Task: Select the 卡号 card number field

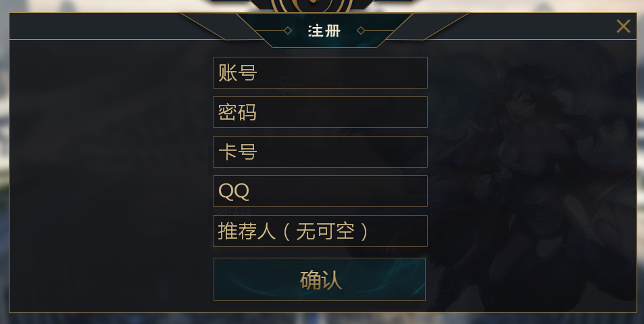Action: (320, 152)
